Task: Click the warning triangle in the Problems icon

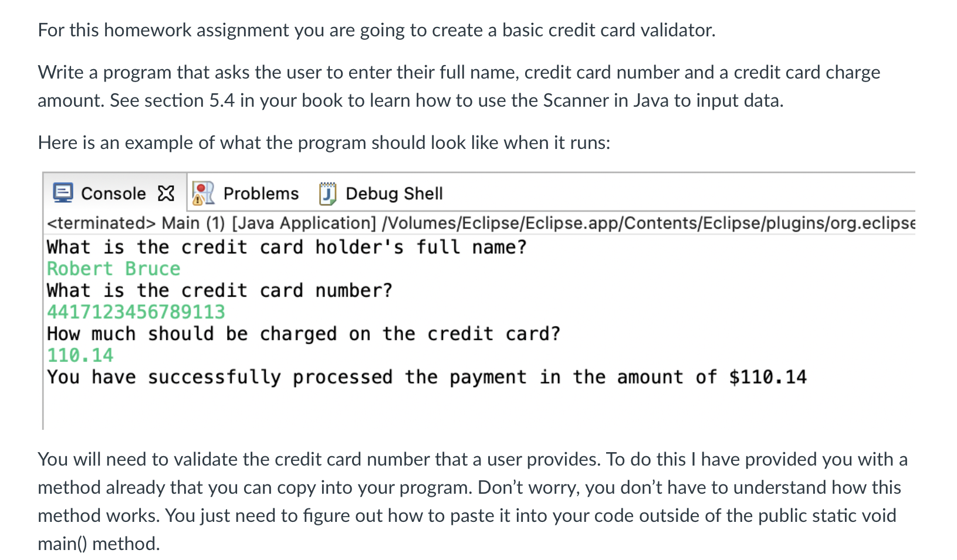Action: click(x=198, y=199)
